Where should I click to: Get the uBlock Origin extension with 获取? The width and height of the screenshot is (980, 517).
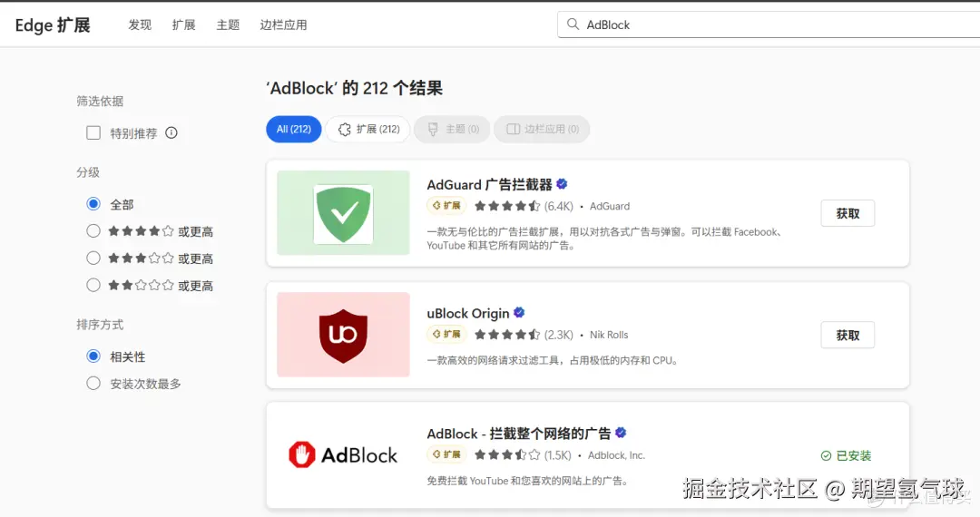[x=848, y=336]
